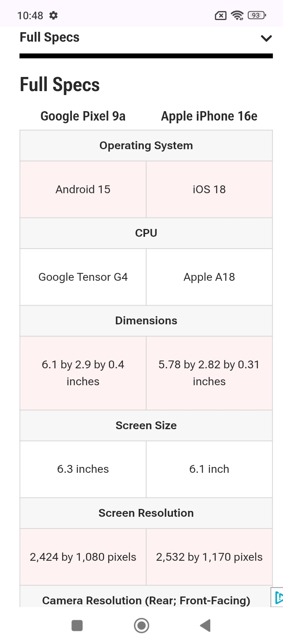Tap the Operating System row heading
The height and width of the screenshot is (644, 283).
pyautogui.click(x=146, y=145)
